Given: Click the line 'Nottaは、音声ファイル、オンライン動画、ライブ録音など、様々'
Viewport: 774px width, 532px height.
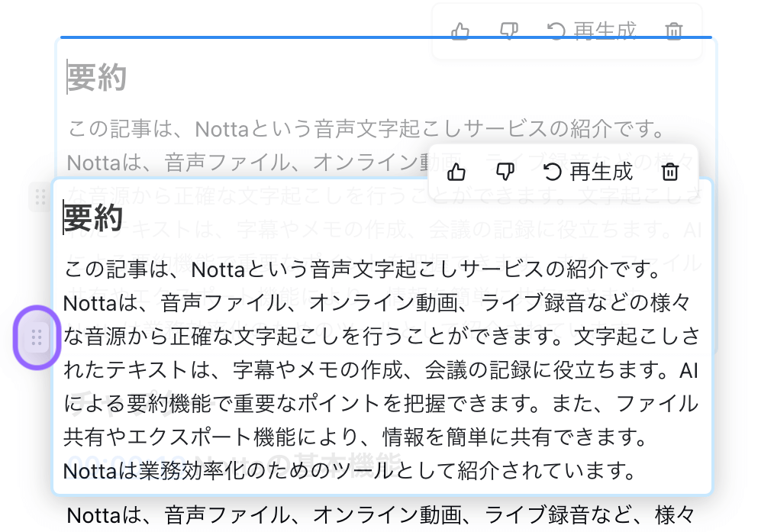Looking at the screenshot, I should pos(381,515).
